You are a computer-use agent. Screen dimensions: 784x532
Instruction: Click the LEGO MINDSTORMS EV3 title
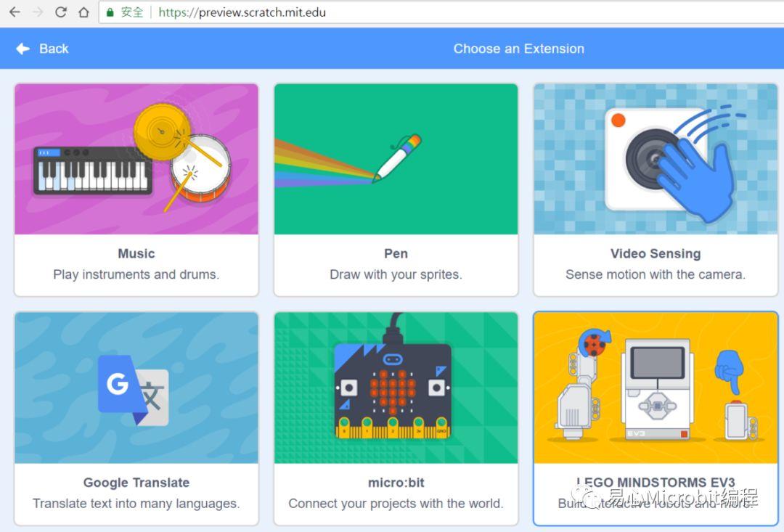click(656, 483)
